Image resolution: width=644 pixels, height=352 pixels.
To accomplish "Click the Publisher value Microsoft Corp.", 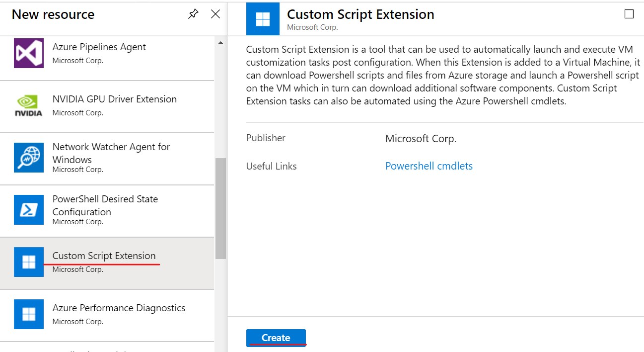I will click(x=421, y=139).
